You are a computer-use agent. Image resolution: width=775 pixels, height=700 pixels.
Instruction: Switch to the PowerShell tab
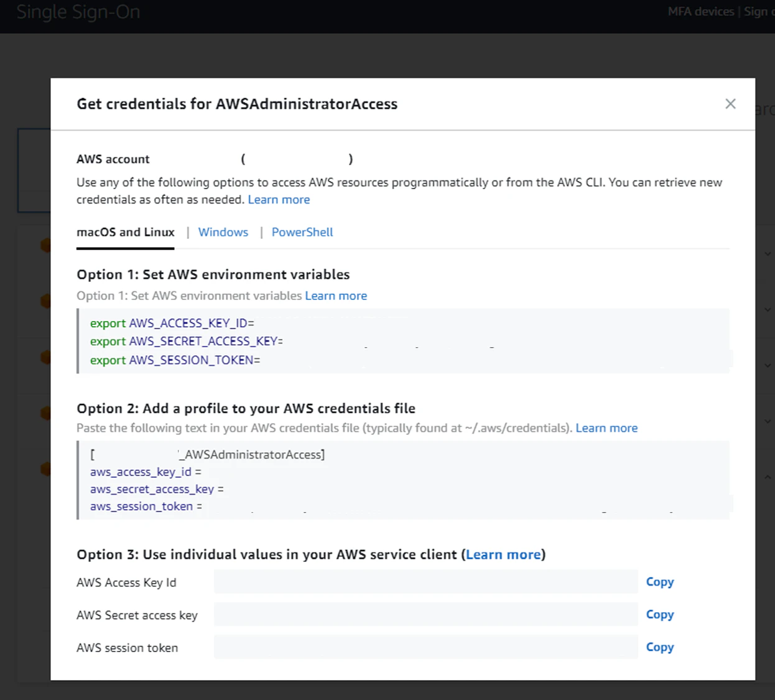pyautogui.click(x=302, y=232)
